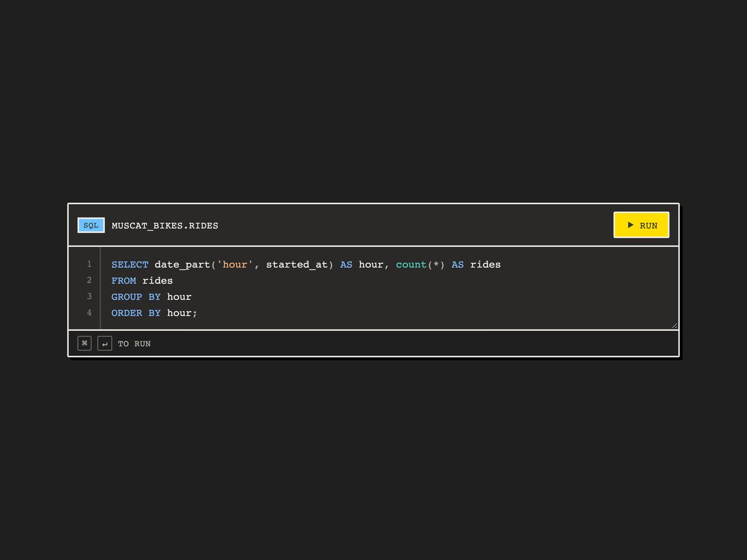
Task: Click the SELECT keyword on line 1
Action: (130, 265)
